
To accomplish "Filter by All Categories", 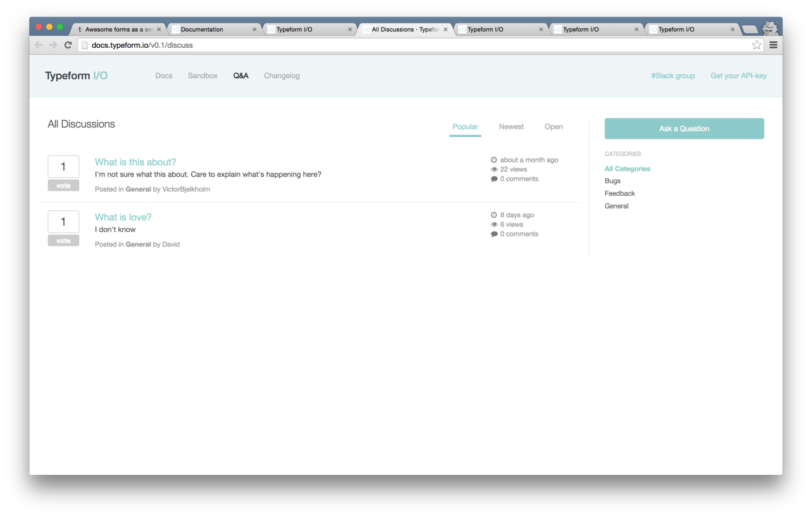I will tap(628, 169).
